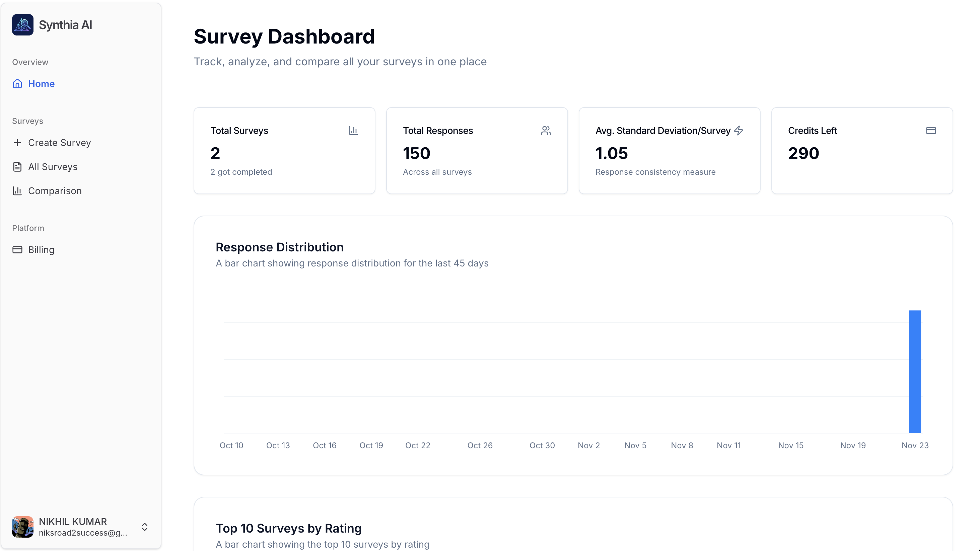The image size is (980, 551).
Task: Click the Synthia AI logo icon
Action: (x=22, y=25)
